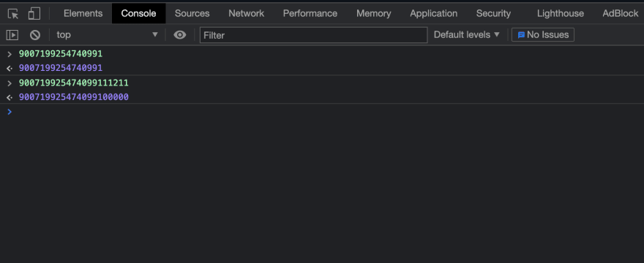Open the Sources tab

tap(192, 14)
